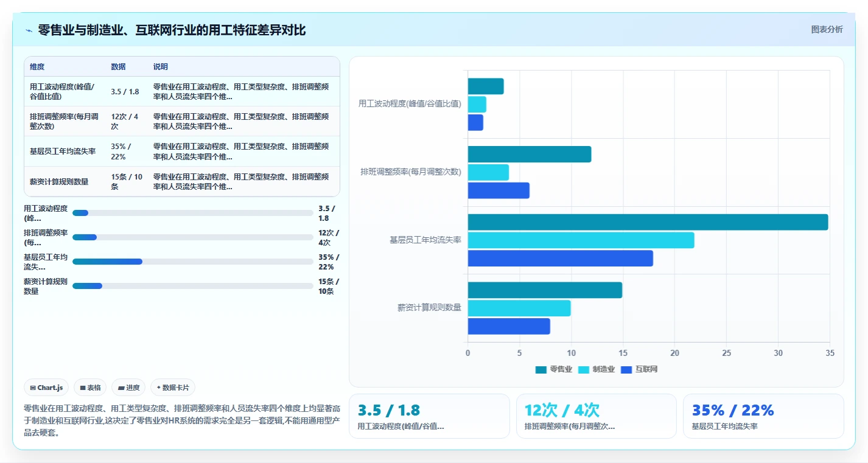This screenshot has height=463, width=868.
Task: Click the 12次 / 4次 table data cell
Action: 125,121
